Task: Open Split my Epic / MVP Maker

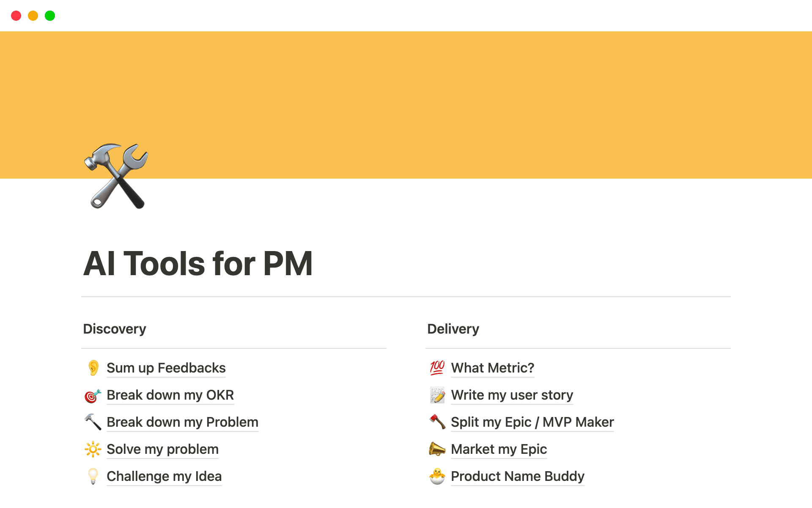Action: [532, 422]
